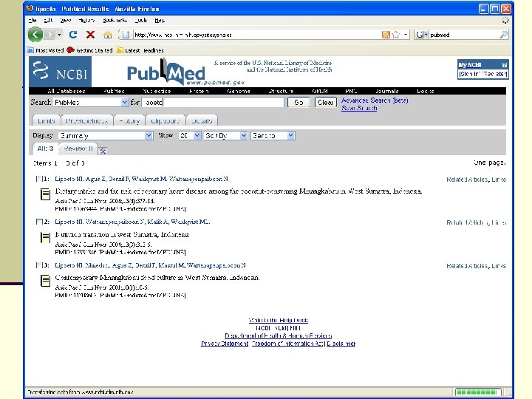Screen dimensions: 532x399
Task: Click the Save Search link
Action: [x=359, y=108]
